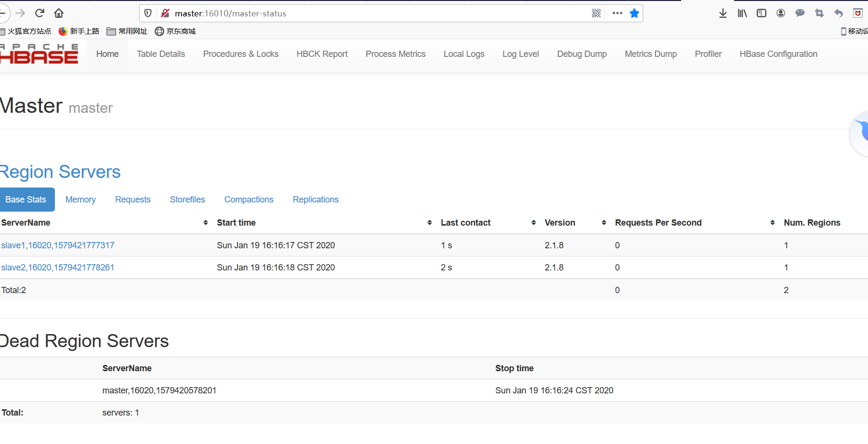Open page actions three-dot menu
The width and height of the screenshot is (868, 444).
(x=618, y=13)
